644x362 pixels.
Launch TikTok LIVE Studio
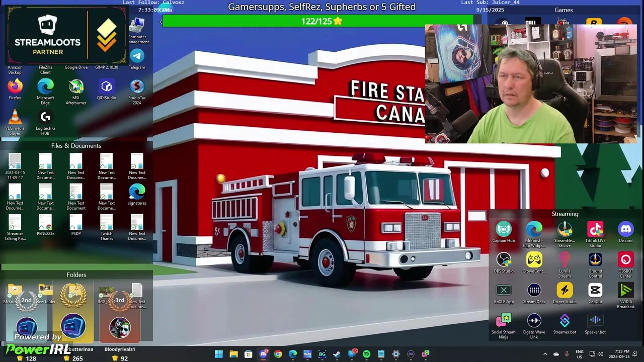click(x=595, y=235)
